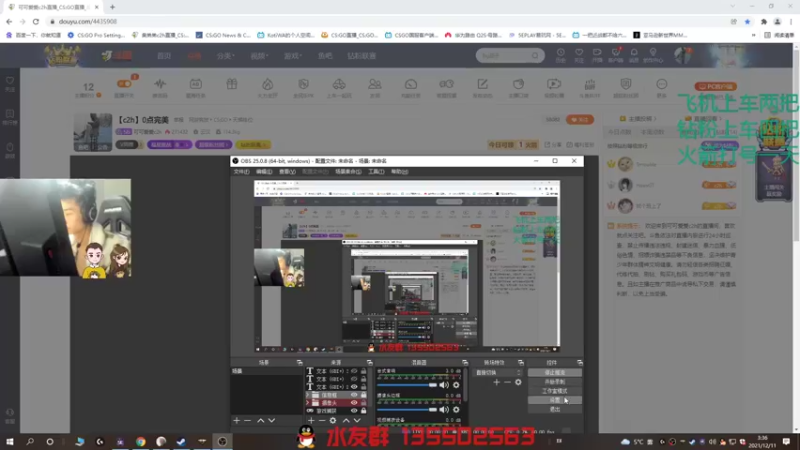Adjust first mixer channel volume slider
Image resolution: width=800 pixels, height=450 pixels.
[x=407, y=385]
